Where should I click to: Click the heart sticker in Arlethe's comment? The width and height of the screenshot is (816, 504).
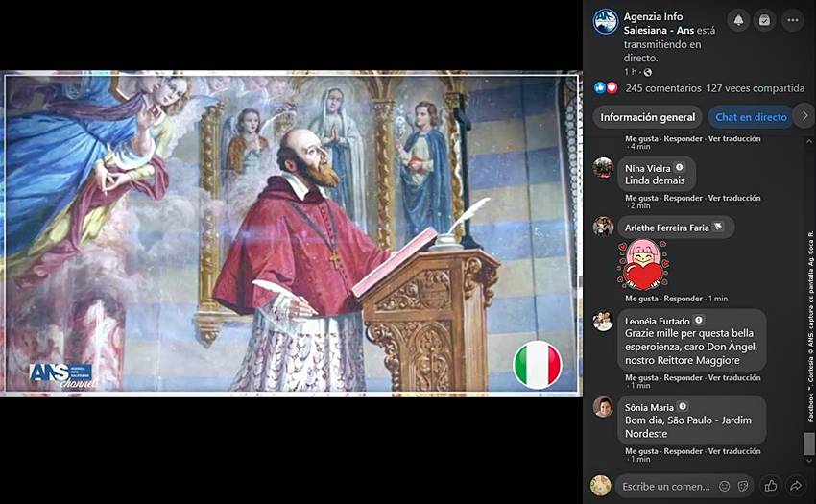click(642, 265)
